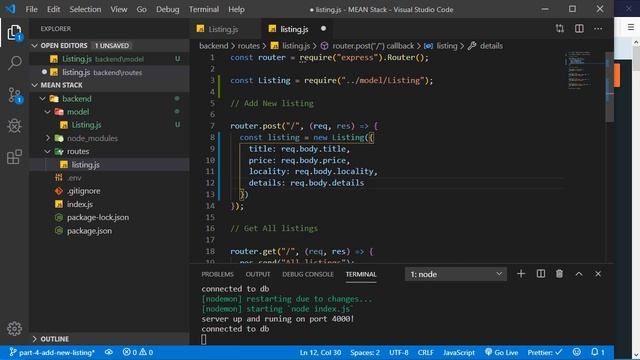This screenshot has height=360, width=640.
Task: Open notifications bell in status bar
Action: pos(598,352)
